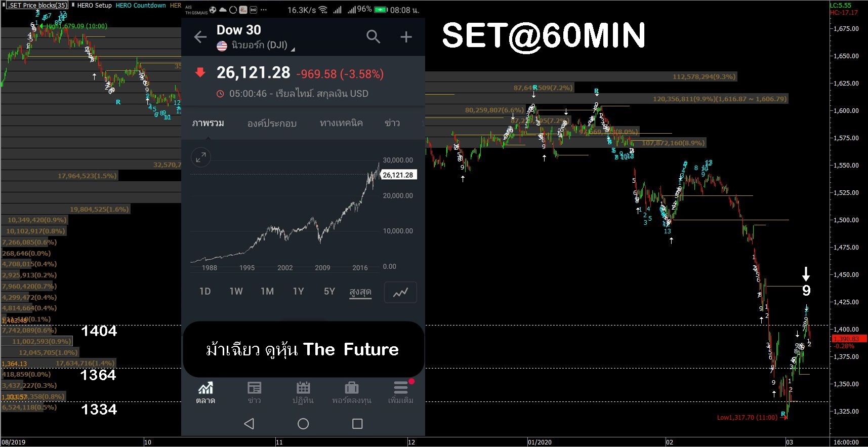Click the 6,524,118(0.5%) volume block label

(29, 408)
